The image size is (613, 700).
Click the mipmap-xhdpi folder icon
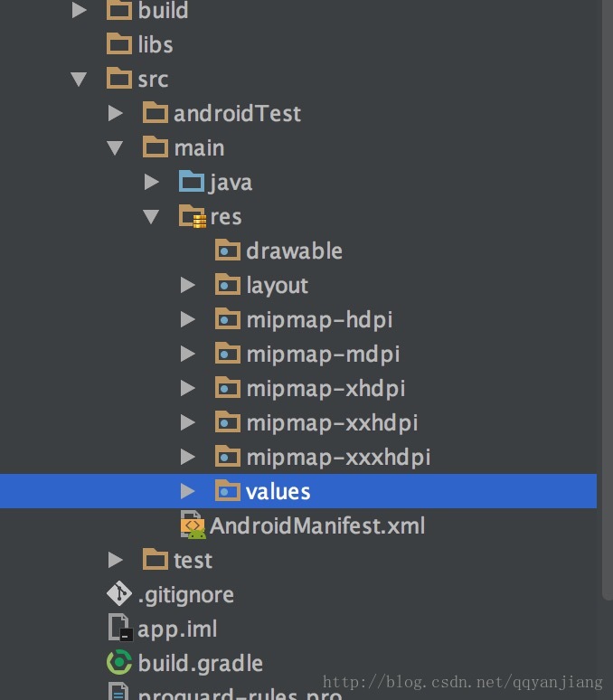[x=228, y=387]
